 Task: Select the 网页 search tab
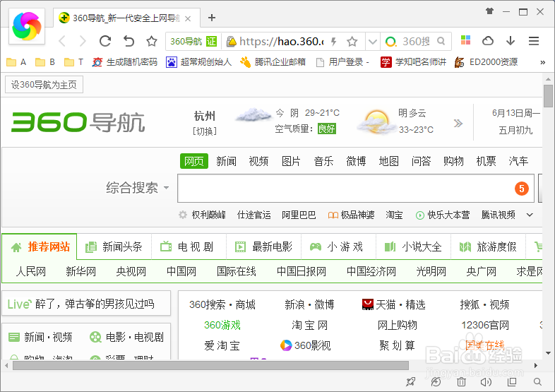194,161
